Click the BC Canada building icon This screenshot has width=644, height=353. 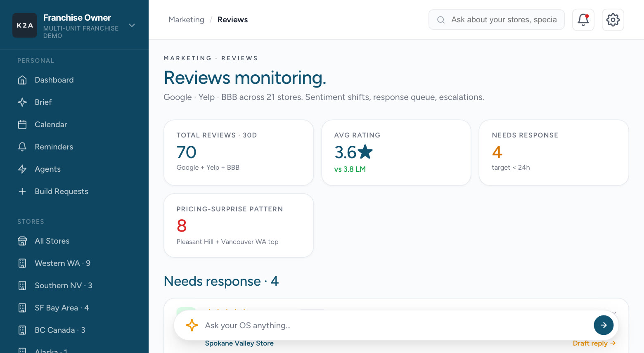[22, 330]
